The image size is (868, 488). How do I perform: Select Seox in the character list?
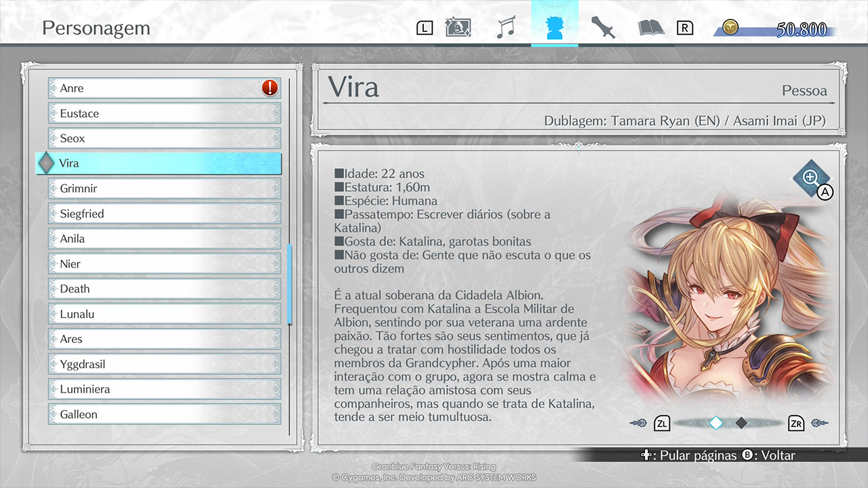pos(164,138)
